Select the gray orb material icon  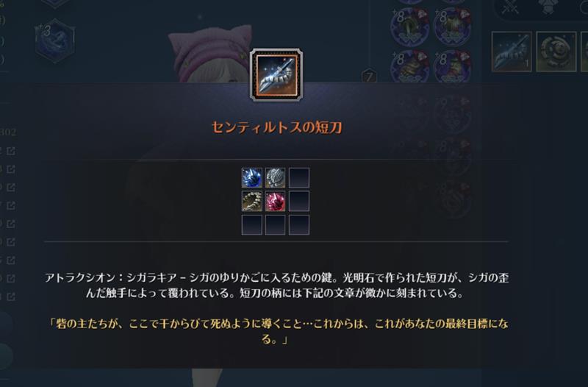click(x=275, y=177)
